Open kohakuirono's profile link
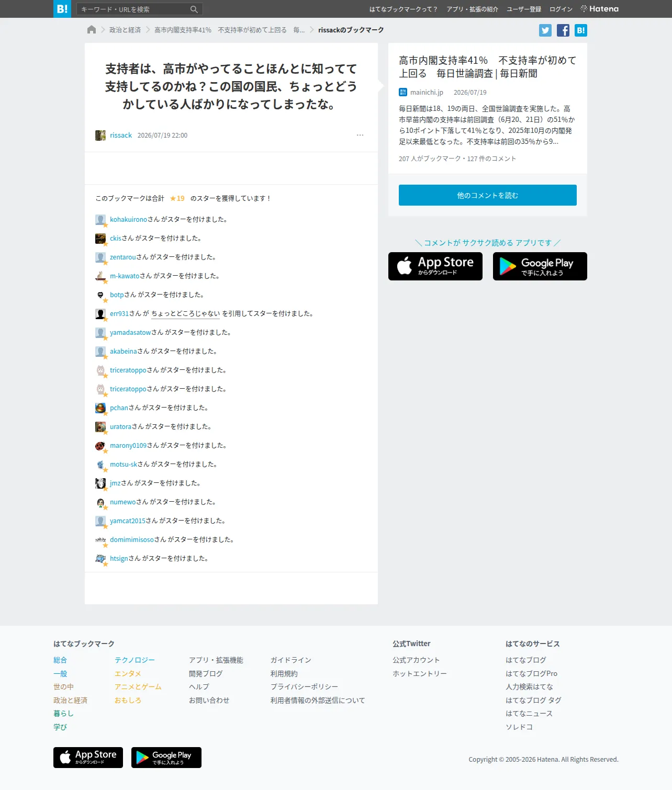This screenshot has height=790, width=672. click(129, 220)
